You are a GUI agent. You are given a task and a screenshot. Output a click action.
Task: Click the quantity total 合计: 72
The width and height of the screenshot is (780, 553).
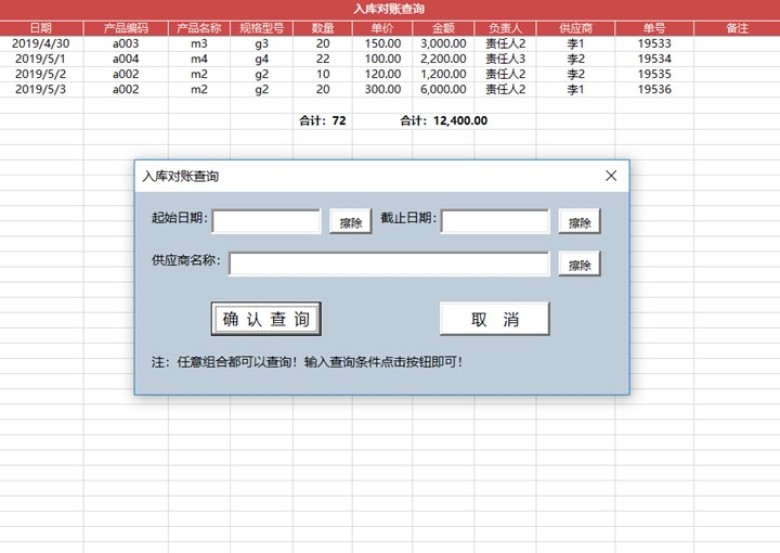(322, 120)
